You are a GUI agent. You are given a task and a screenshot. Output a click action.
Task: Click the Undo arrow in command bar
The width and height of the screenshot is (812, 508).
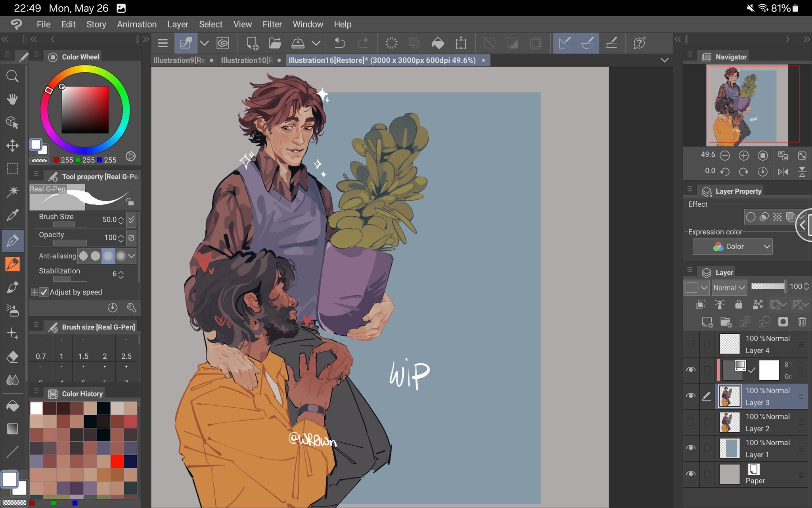tap(340, 43)
